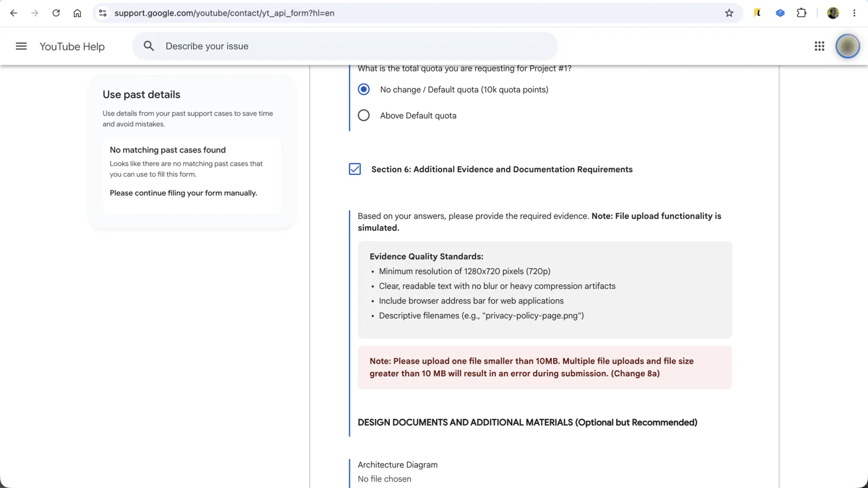Click 'DESIGN DOCUMENTS AND ADDITIONAL MATERIALS' heading
The height and width of the screenshot is (488, 868).
coord(527,422)
